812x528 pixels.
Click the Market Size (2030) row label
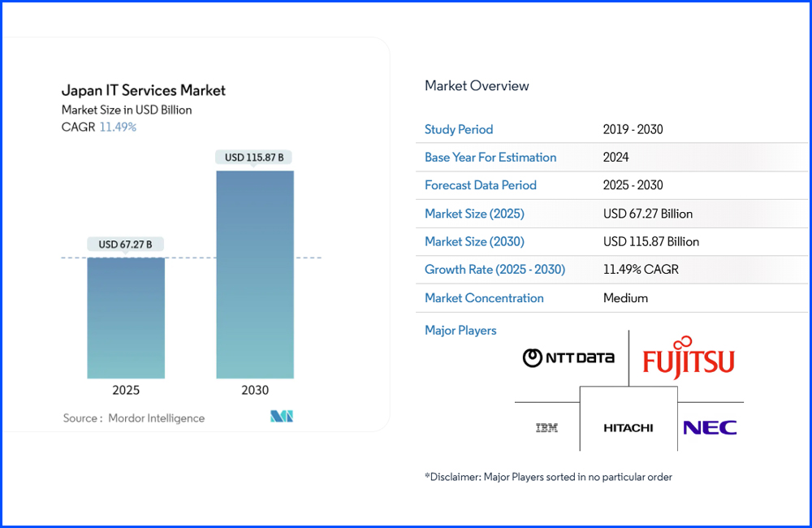click(x=473, y=241)
